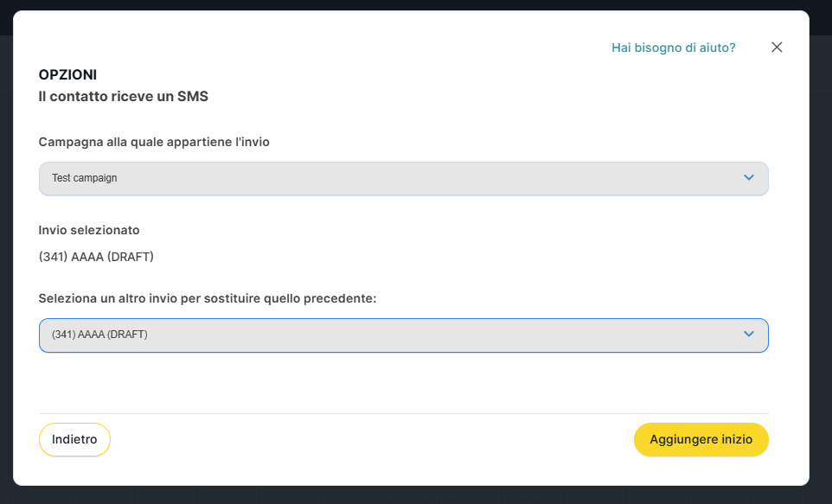Click the empty footer space between Indietro and Aggiungere inizio
832x504 pixels.
point(372,439)
